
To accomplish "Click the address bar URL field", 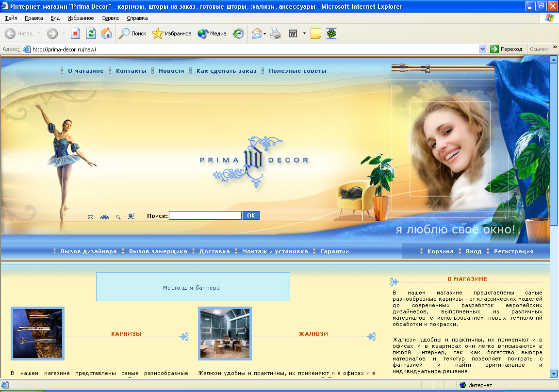I will (250, 49).
